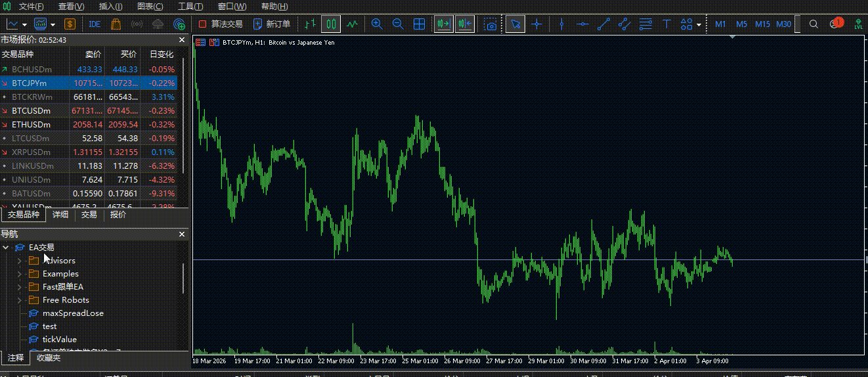
Task: Open the indicators list dropdown arrow
Action: tap(53, 24)
